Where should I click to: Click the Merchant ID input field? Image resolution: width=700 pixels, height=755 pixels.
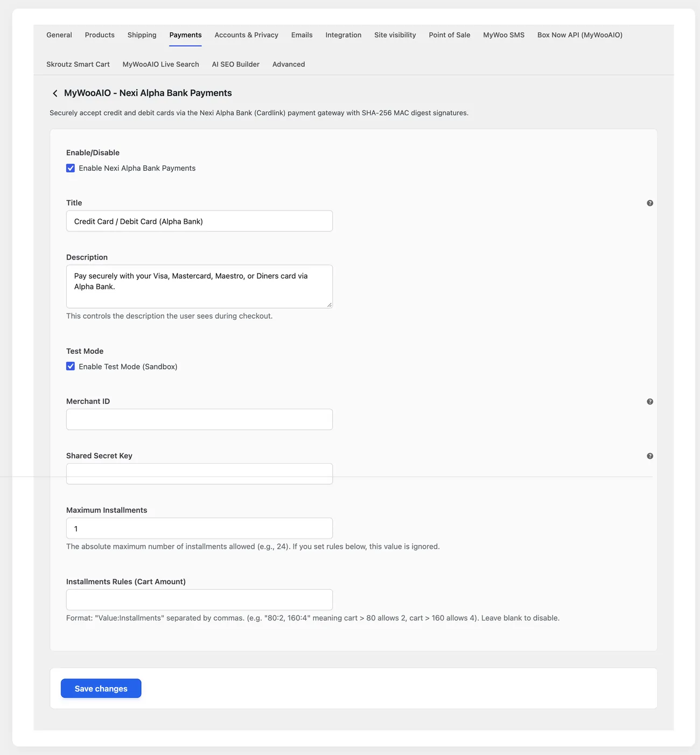point(199,420)
